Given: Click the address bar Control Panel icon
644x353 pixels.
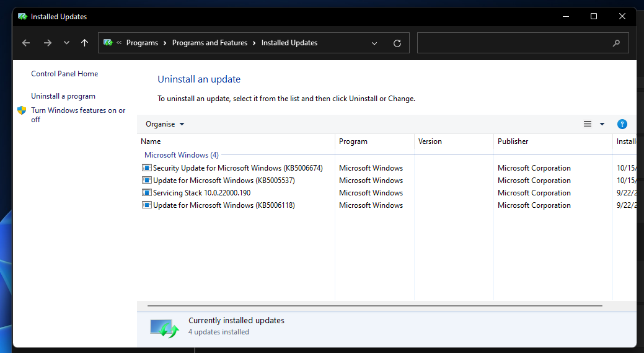Looking at the screenshot, I should point(108,42).
